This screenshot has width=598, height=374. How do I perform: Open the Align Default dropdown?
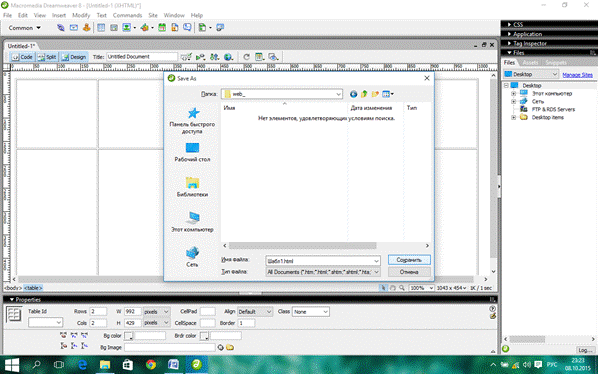tap(255, 312)
